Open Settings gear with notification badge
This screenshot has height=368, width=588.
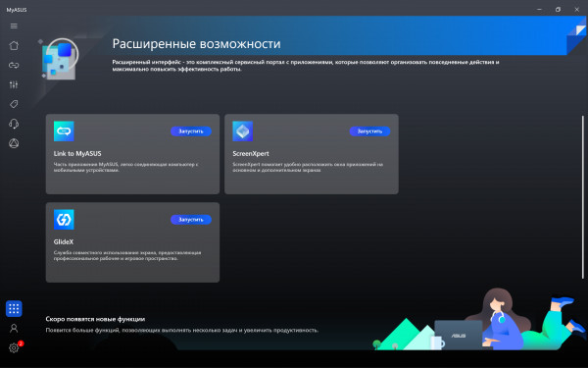point(14,347)
